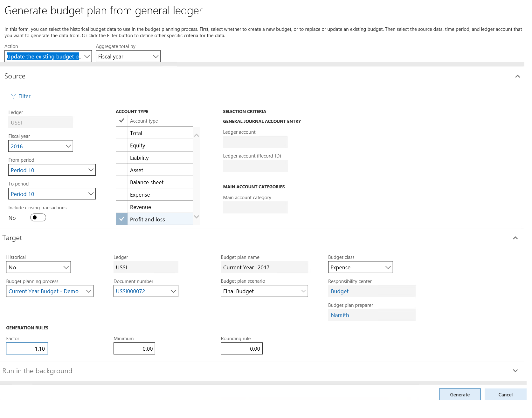Click the Cancel button
The height and width of the screenshot is (418, 532).
[x=505, y=394]
